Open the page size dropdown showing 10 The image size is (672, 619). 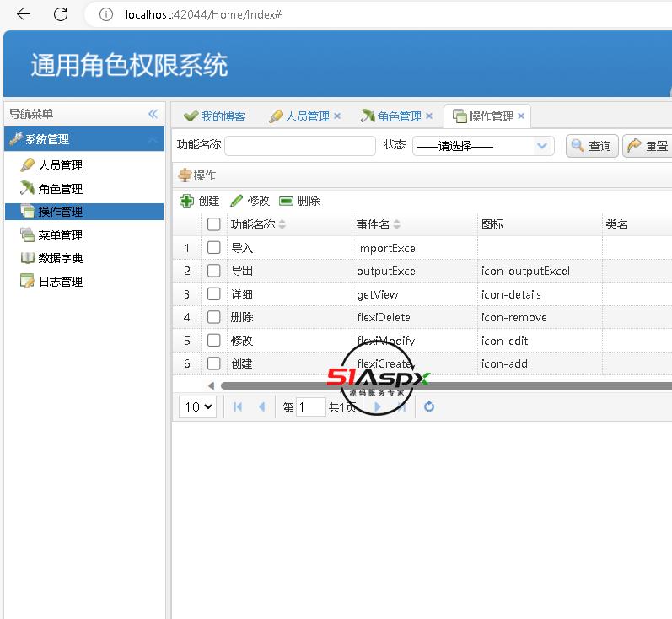(198, 406)
